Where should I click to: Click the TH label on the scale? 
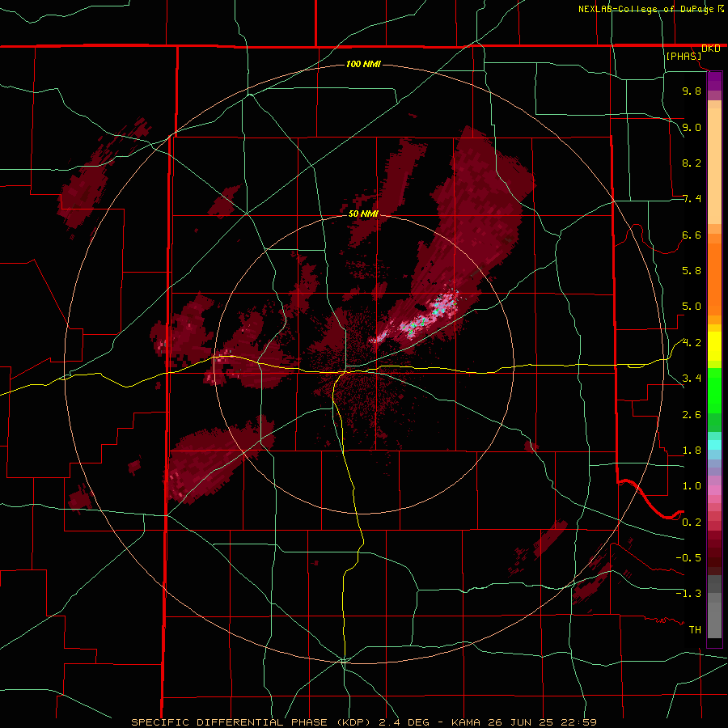[695, 630]
